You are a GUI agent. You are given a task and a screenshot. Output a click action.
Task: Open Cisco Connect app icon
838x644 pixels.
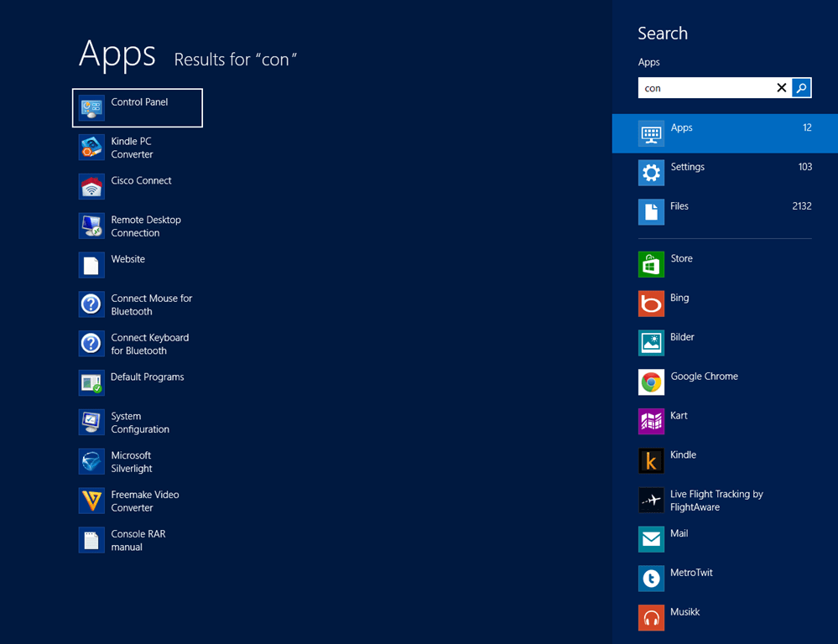[x=91, y=186]
